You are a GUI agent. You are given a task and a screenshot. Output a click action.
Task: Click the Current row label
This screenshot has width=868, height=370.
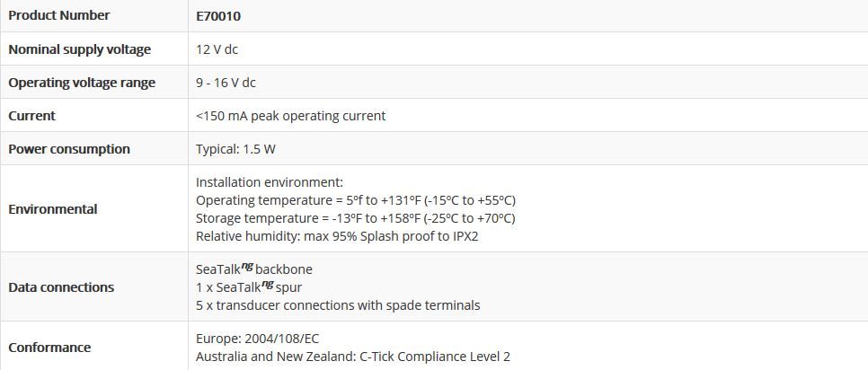pos(32,116)
